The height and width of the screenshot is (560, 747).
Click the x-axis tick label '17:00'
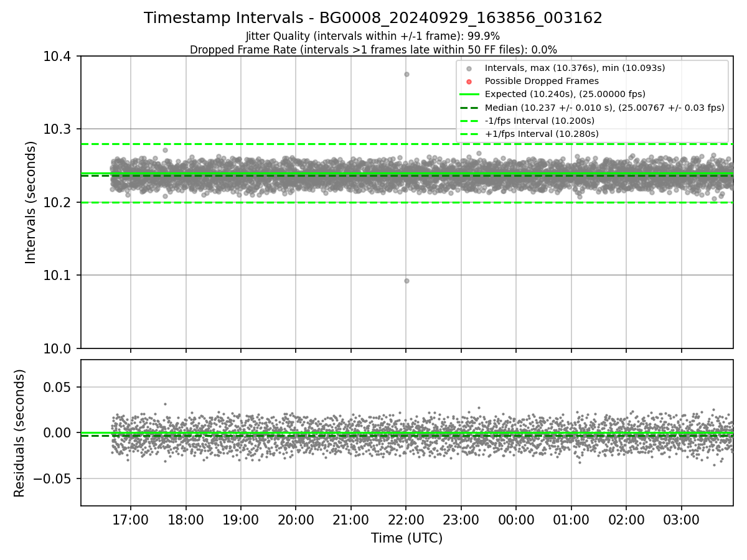tap(131, 519)
